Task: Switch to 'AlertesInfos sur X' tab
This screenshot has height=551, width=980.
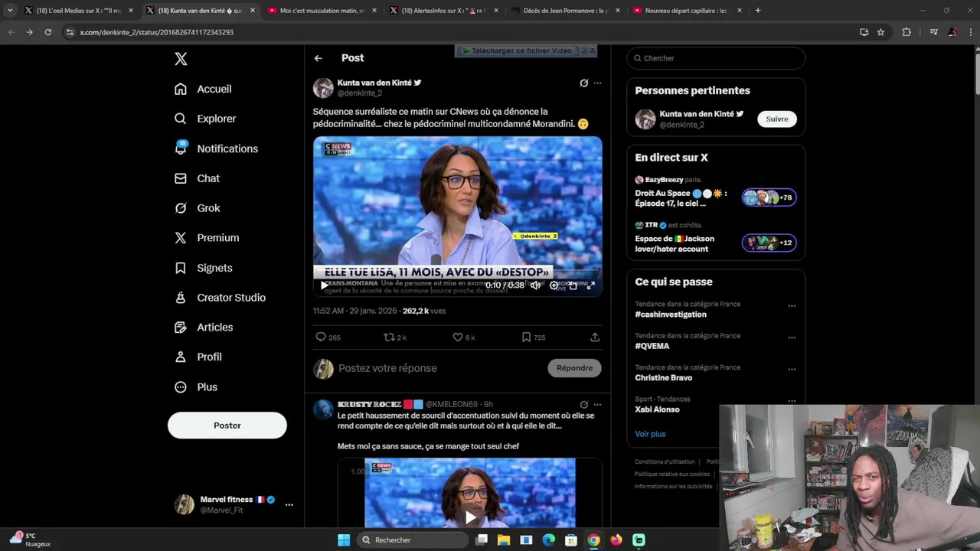Action: click(444, 11)
